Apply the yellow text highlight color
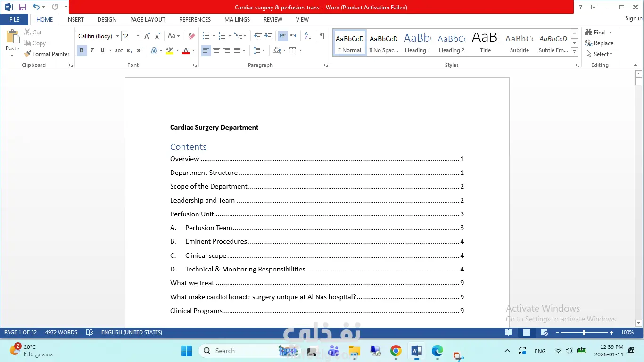644x362 pixels. click(x=170, y=50)
